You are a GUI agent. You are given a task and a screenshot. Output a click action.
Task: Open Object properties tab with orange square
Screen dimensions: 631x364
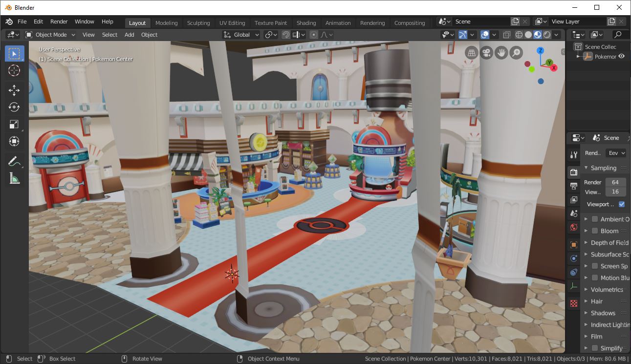pos(574,244)
